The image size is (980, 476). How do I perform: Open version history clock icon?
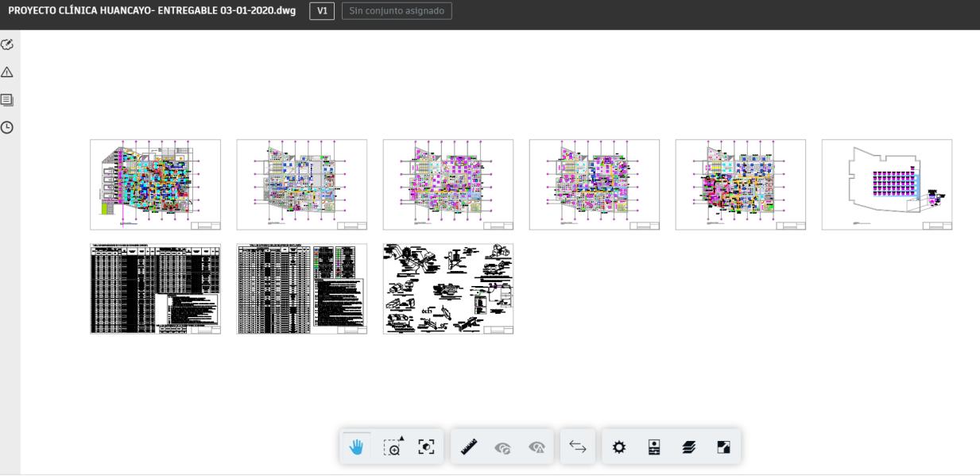[7, 127]
